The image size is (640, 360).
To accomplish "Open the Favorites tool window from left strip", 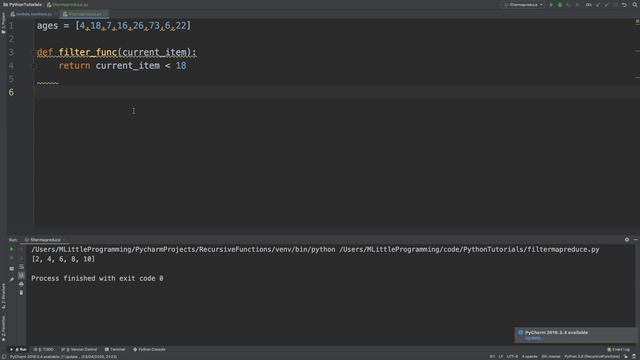I will pos(3,329).
